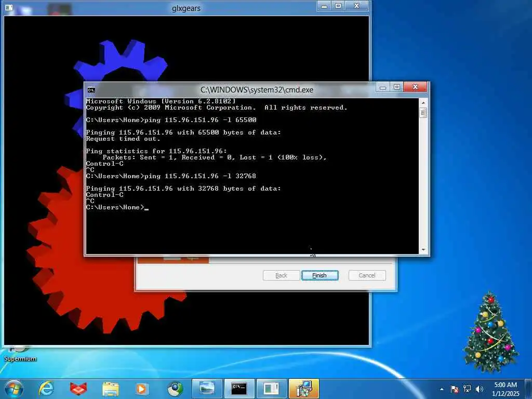Open the red fox-head taskbar application

(x=78, y=389)
